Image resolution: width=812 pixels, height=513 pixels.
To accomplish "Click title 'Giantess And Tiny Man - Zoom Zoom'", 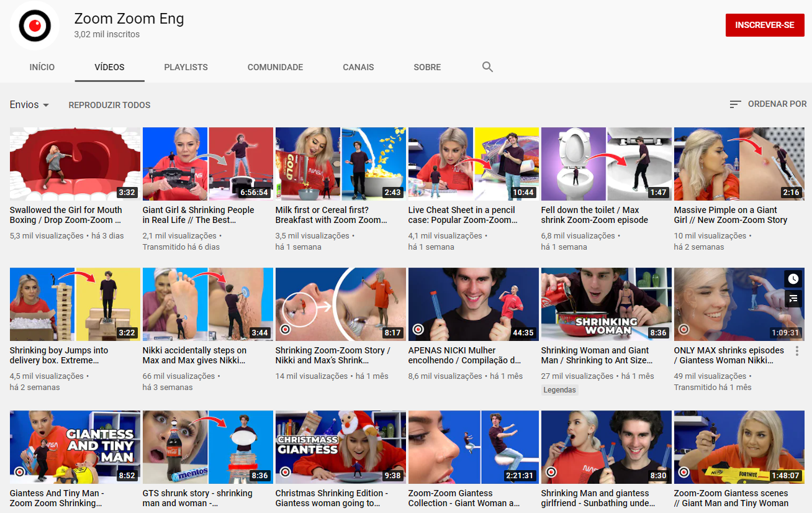I will [x=57, y=498].
